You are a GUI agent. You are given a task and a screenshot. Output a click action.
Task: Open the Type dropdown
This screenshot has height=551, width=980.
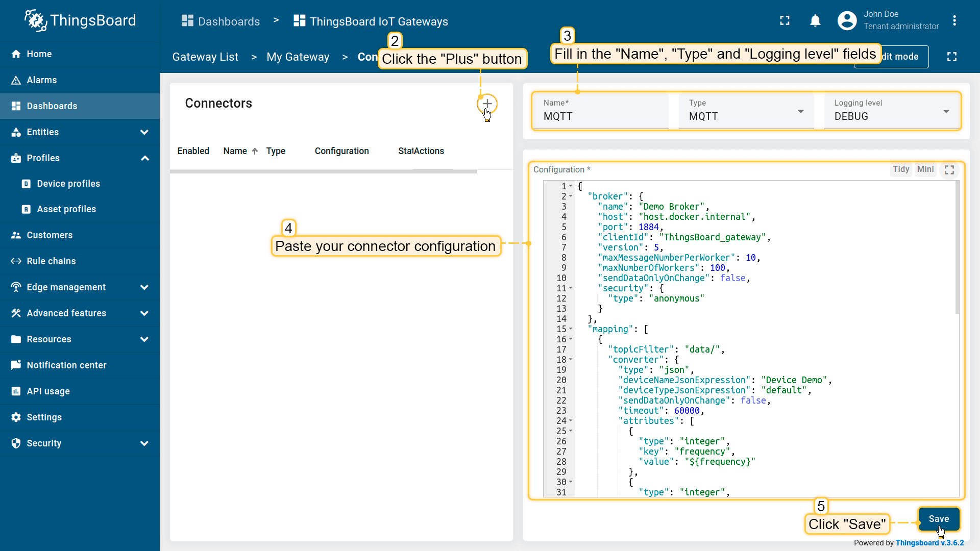point(746,111)
